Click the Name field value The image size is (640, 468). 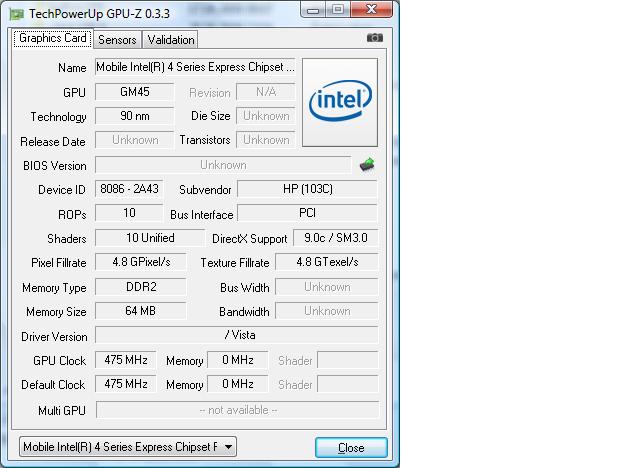(x=196, y=67)
